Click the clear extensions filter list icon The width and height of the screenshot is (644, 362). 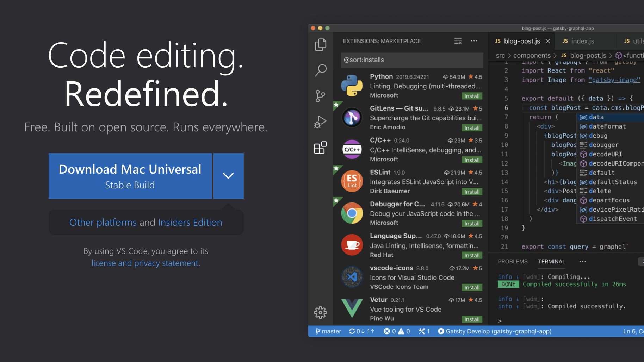(458, 41)
